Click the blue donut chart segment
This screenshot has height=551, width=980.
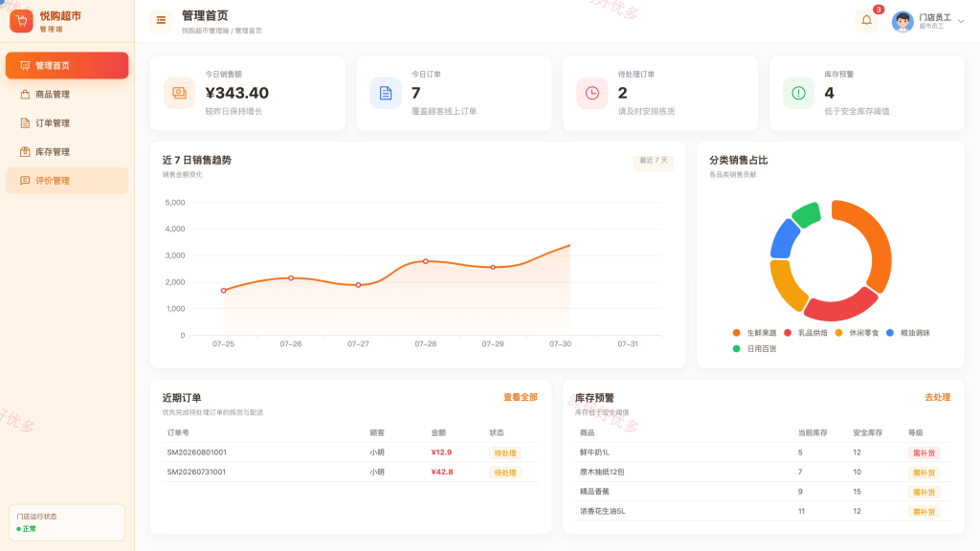pos(784,239)
